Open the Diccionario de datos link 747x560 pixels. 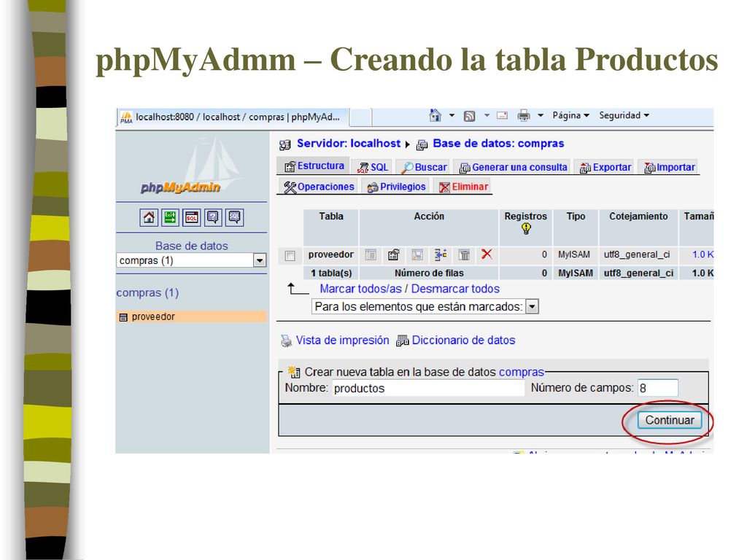pyautogui.click(x=463, y=340)
